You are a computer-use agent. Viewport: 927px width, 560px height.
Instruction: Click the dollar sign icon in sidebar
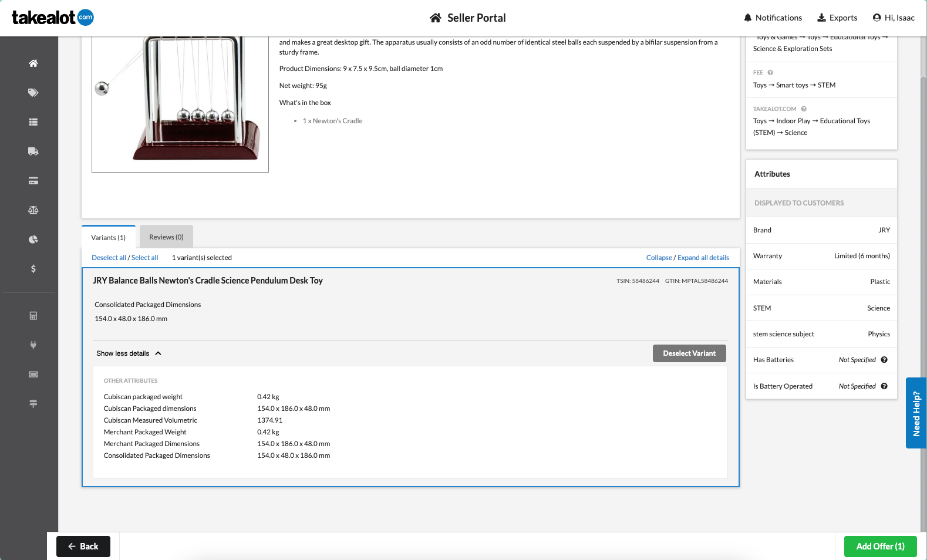33,269
